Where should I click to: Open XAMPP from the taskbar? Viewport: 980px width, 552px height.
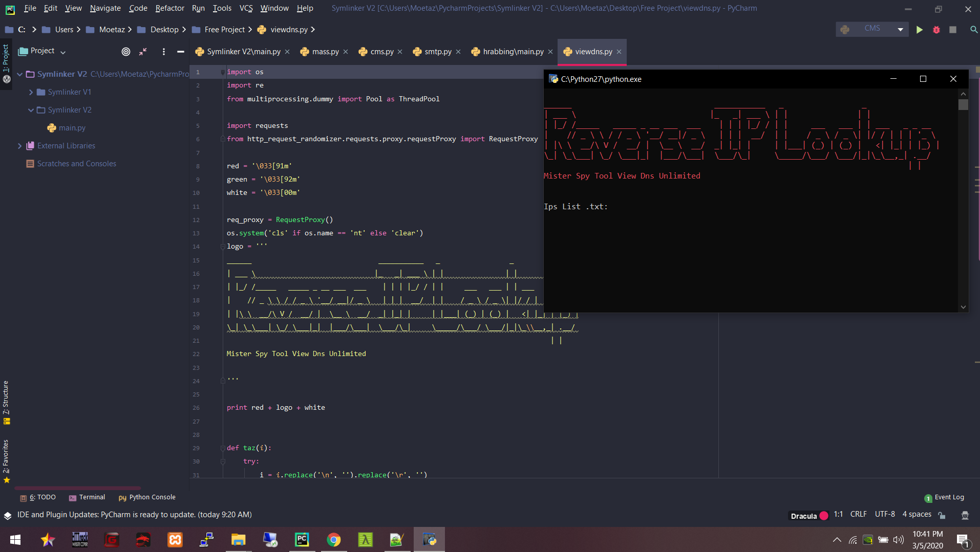(x=175, y=540)
